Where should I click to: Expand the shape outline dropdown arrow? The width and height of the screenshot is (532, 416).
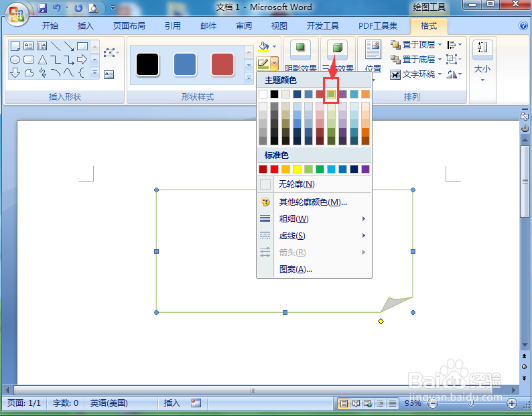point(274,63)
